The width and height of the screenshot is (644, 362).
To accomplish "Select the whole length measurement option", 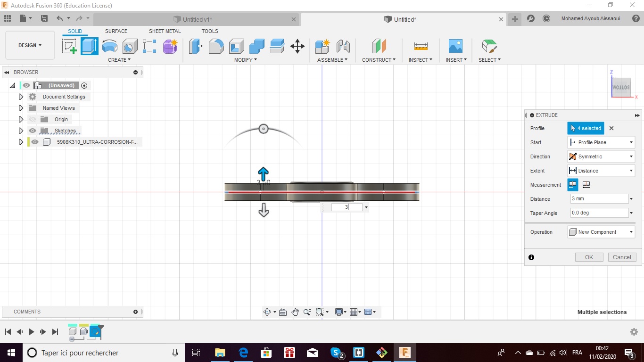I will pos(586,185).
